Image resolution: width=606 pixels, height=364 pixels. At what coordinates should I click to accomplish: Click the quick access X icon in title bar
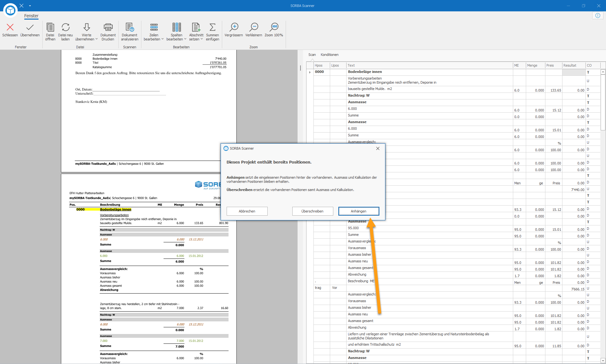click(x=21, y=6)
